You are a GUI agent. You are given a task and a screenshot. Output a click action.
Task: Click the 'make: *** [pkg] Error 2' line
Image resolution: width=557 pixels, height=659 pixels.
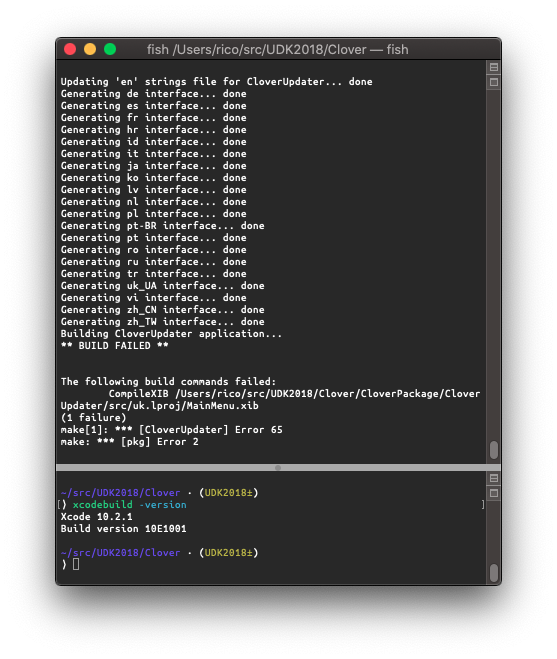pyautogui.click(x=129, y=442)
